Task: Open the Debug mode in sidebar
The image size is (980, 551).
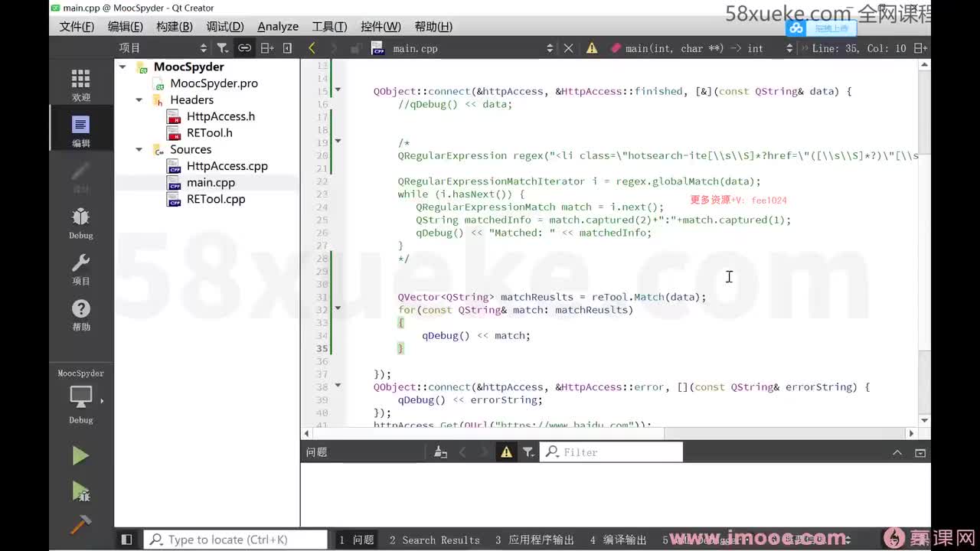Action: 81,223
